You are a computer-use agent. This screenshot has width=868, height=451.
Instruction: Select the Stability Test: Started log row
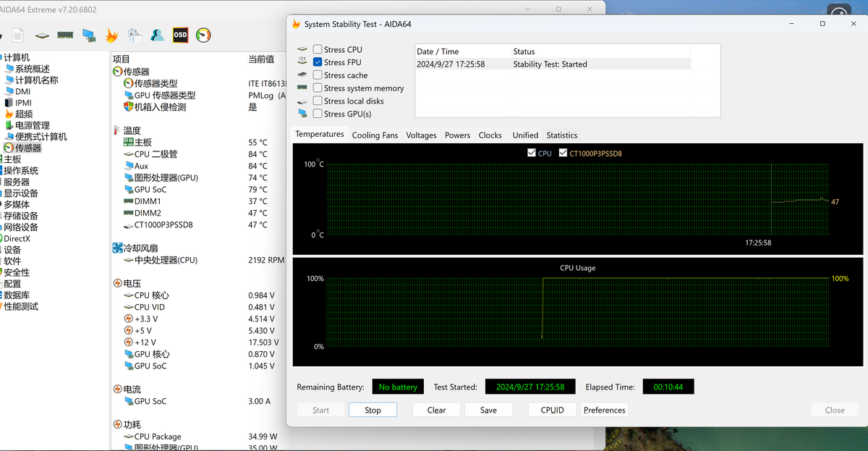tap(553, 64)
